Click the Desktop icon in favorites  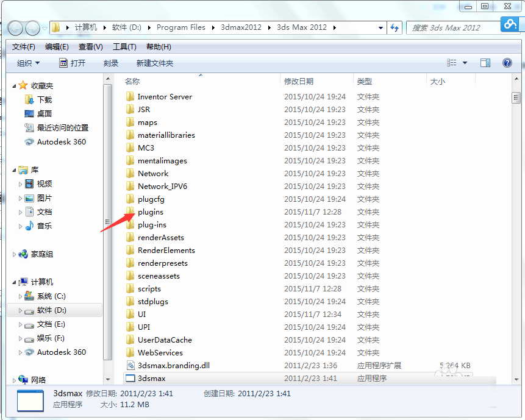click(29, 113)
